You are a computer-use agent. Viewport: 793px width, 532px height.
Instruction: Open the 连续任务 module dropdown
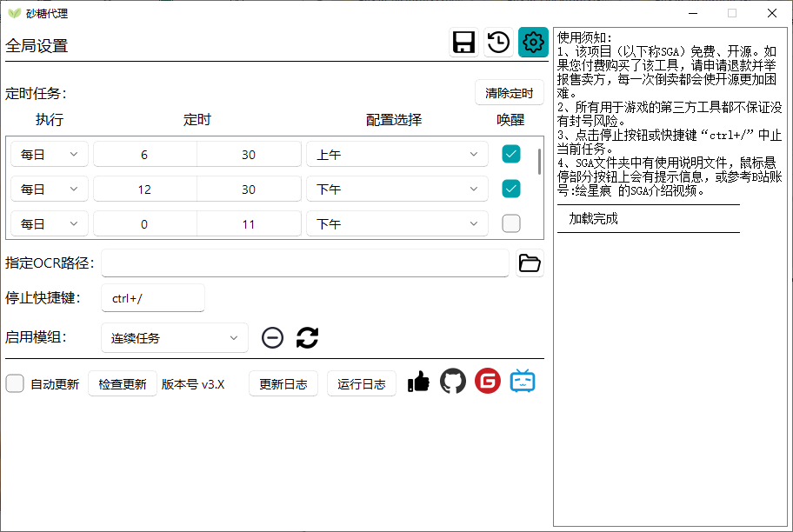pos(175,338)
